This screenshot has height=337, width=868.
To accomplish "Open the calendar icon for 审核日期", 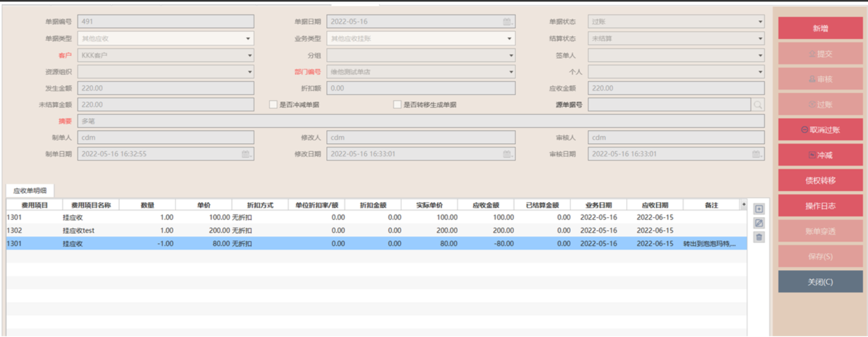I will [756, 154].
